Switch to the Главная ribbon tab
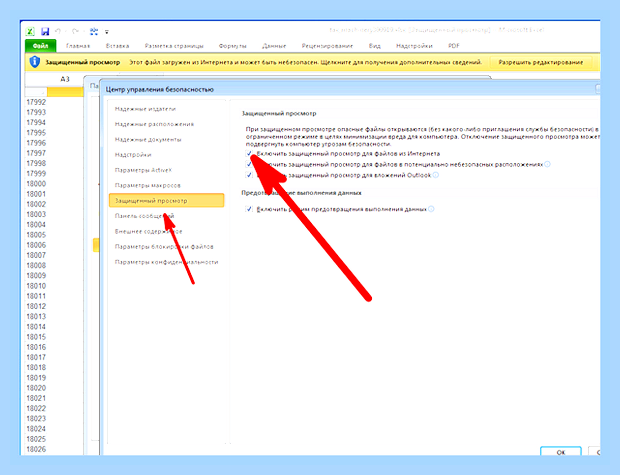 (x=78, y=46)
